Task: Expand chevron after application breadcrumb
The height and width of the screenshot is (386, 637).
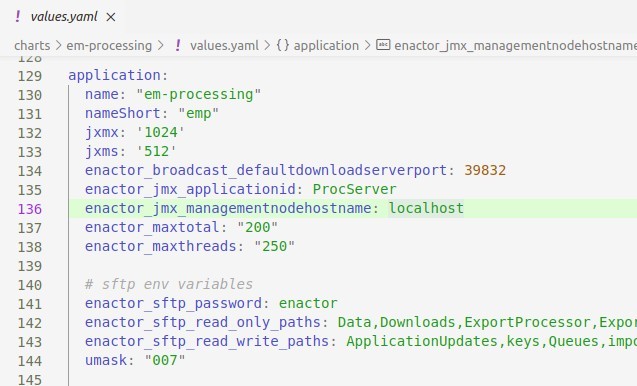Action: click(x=367, y=46)
